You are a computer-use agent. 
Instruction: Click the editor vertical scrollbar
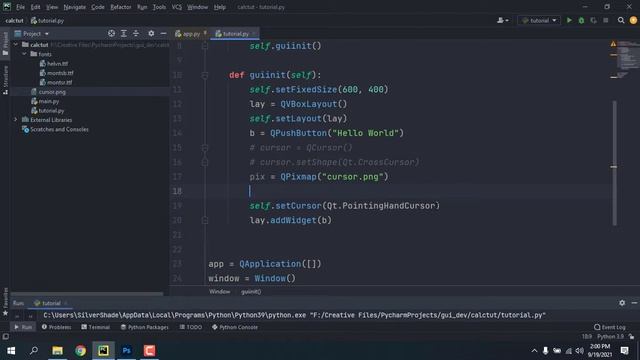click(x=615, y=163)
